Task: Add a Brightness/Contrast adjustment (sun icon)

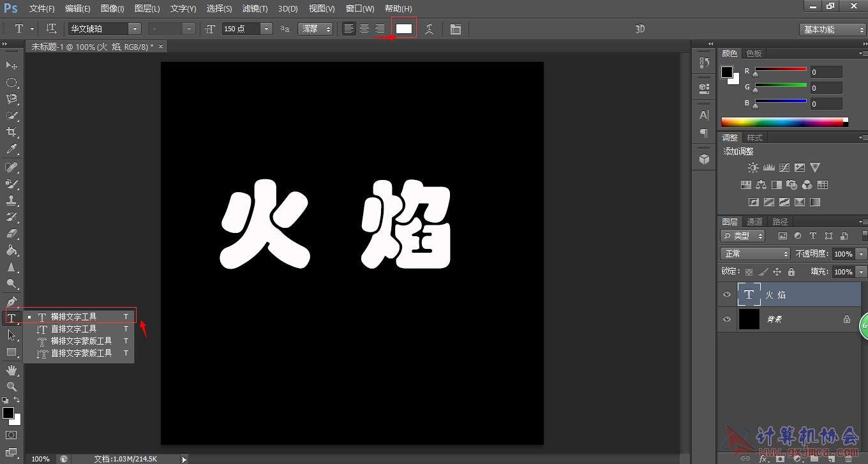Action: (x=753, y=168)
